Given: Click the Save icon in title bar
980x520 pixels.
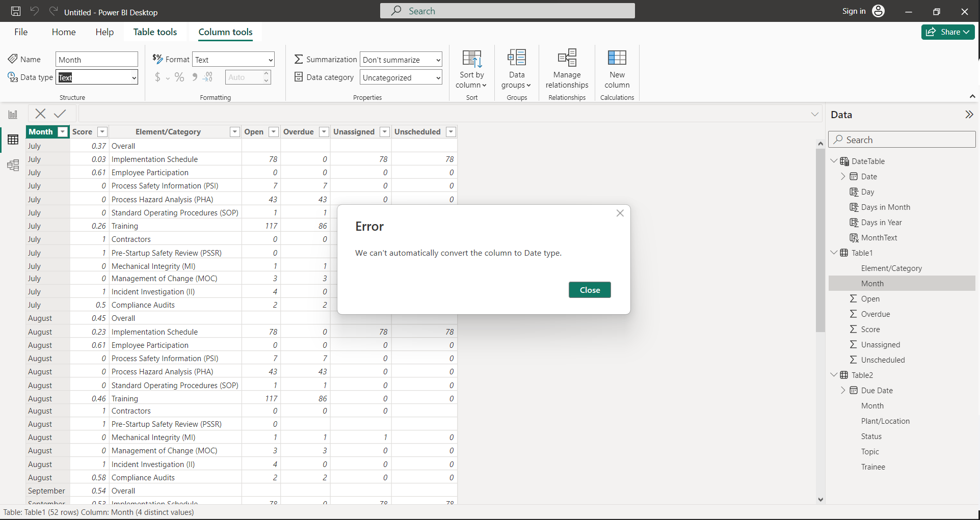Looking at the screenshot, I should 16,11.
